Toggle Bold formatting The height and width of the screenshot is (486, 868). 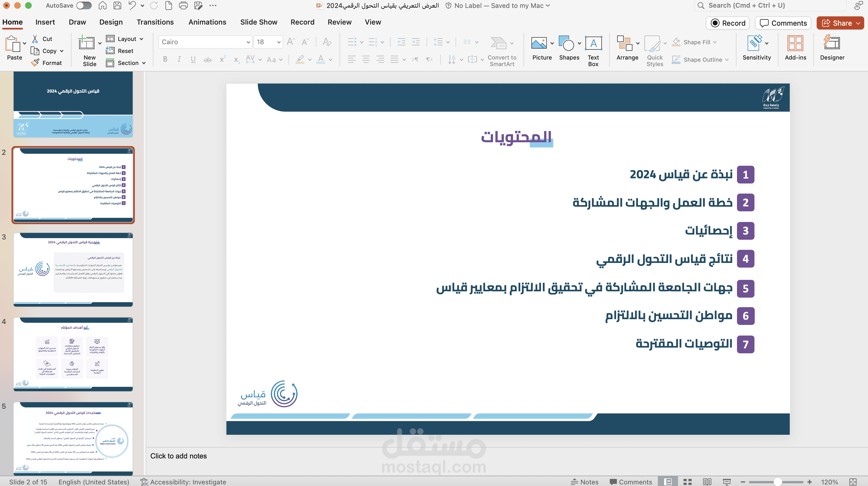165,60
